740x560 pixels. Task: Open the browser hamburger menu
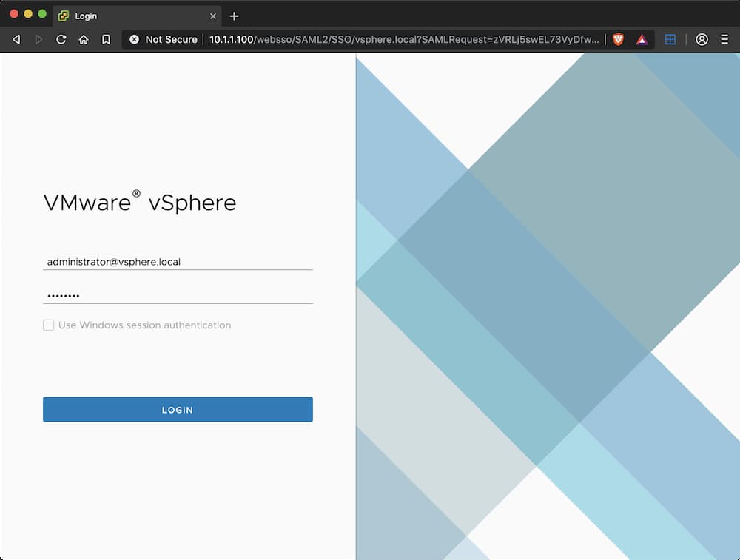click(x=724, y=40)
